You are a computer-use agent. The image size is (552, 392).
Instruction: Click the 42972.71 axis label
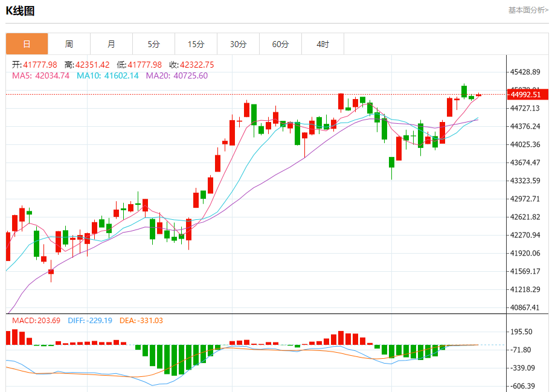point(525,199)
